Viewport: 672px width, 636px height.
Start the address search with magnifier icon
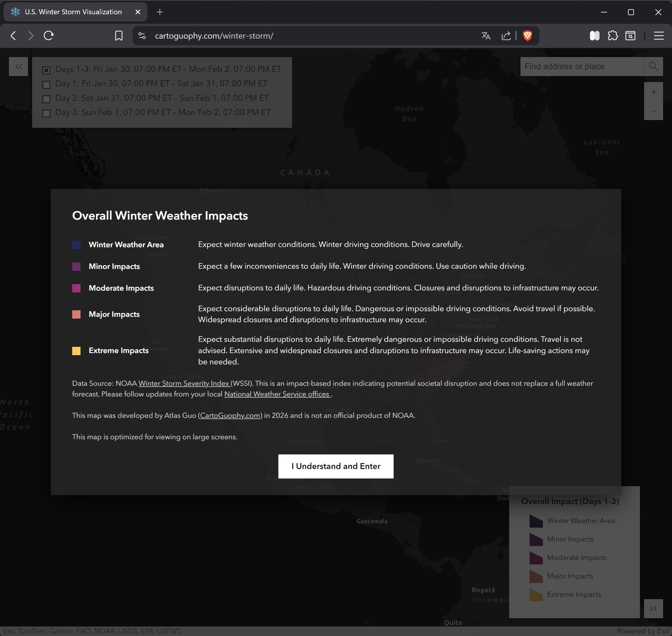point(653,67)
